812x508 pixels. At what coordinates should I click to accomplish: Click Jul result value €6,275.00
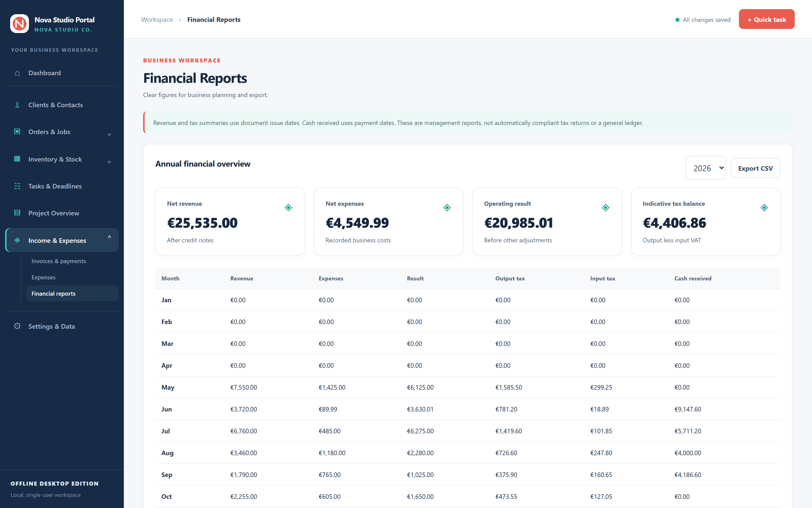click(x=420, y=431)
